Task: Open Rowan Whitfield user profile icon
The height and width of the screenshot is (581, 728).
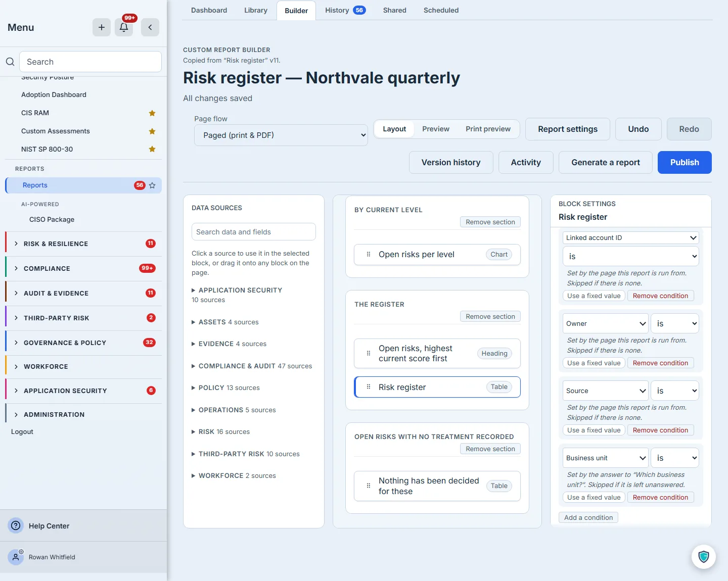Action: coord(16,557)
